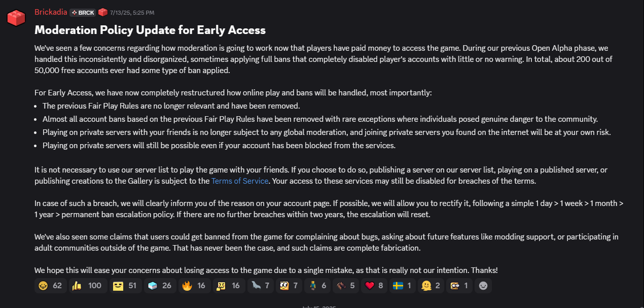Click the Swedish flag reaction

point(403,286)
